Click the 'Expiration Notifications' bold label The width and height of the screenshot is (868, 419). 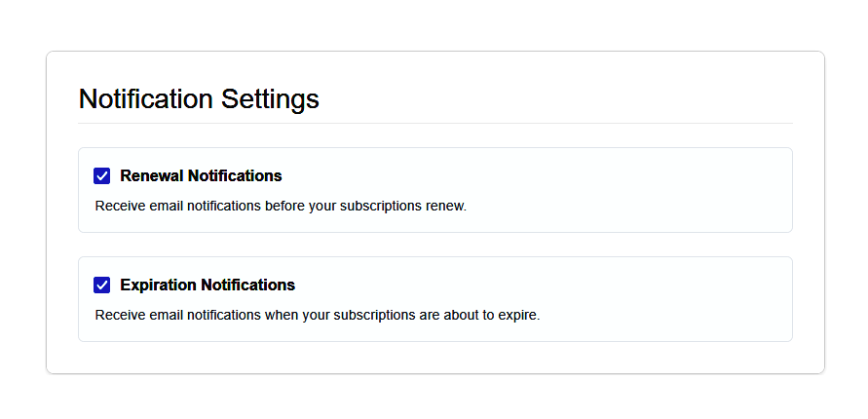207,285
